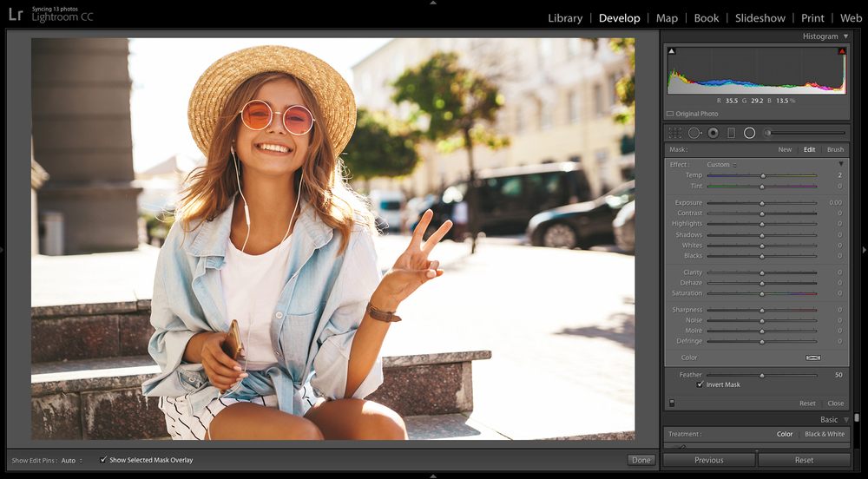This screenshot has width=868, height=479.
Task: Toggle shadow clipping triangle in histogram
Action: coord(671,51)
